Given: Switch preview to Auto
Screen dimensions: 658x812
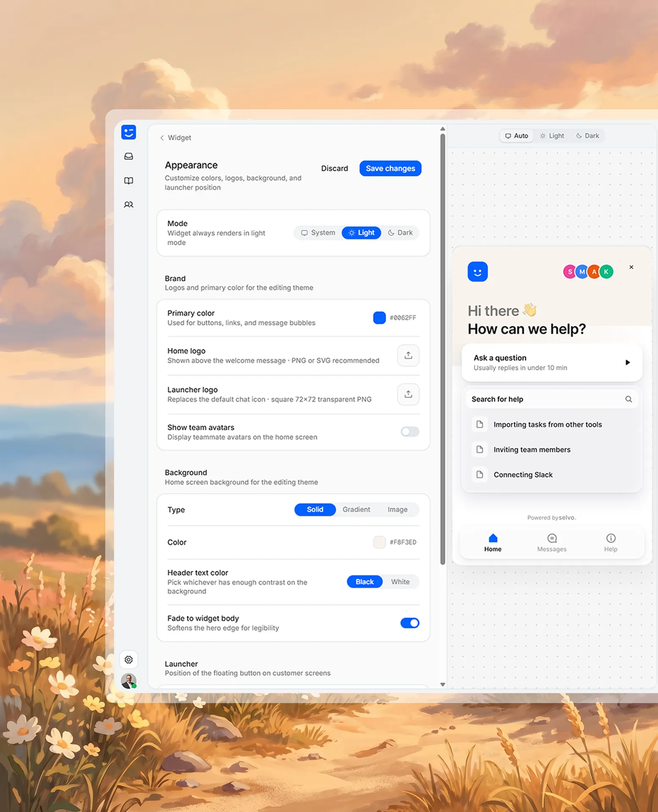Looking at the screenshot, I should [516, 136].
